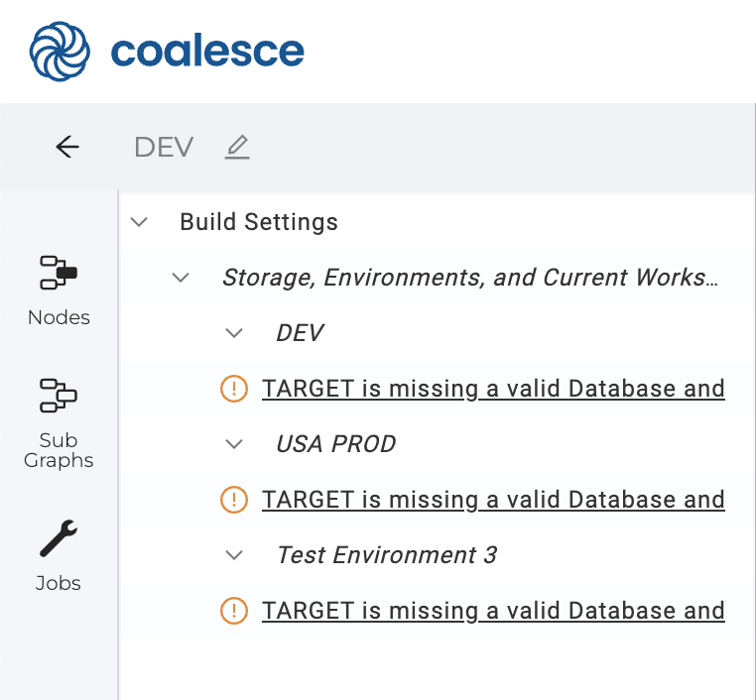Open the Nodes panel icon
Screen dimensions: 756x700
click(59, 273)
